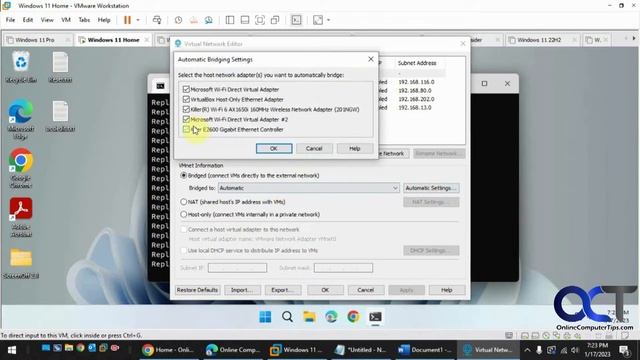The image size is (640, 360).
Task: Enter full screen mode icon
Action: [260, 20]
